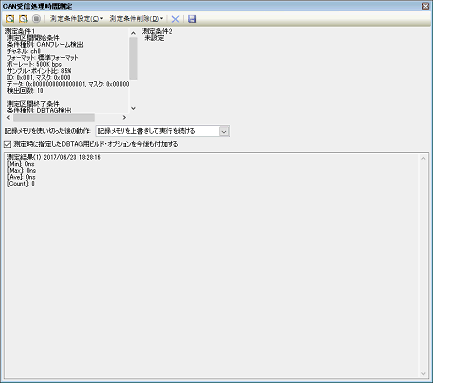Click the results pane scroll up arrow
452x385 pixels.
tap(423, 159)
